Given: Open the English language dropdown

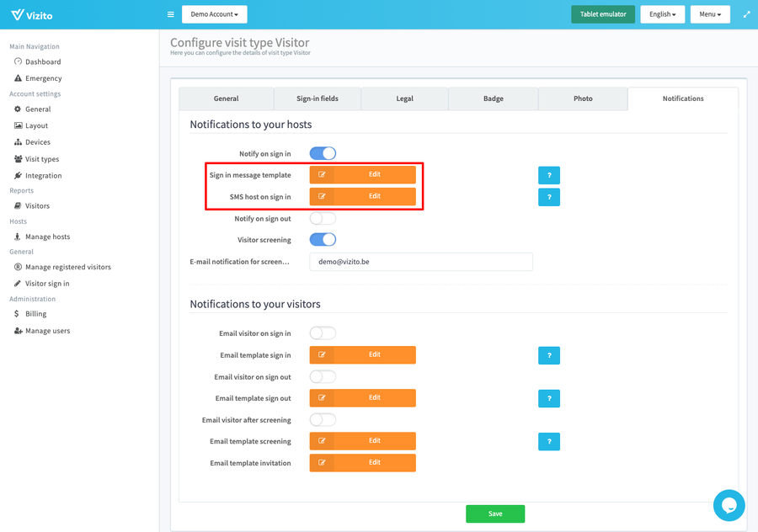Looking at the screenshot, I should point(662,14).
